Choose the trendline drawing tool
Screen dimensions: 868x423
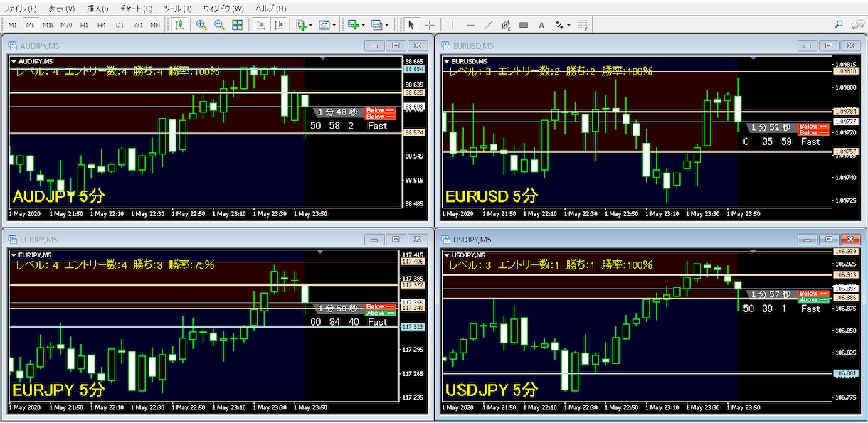click(488, 25)
